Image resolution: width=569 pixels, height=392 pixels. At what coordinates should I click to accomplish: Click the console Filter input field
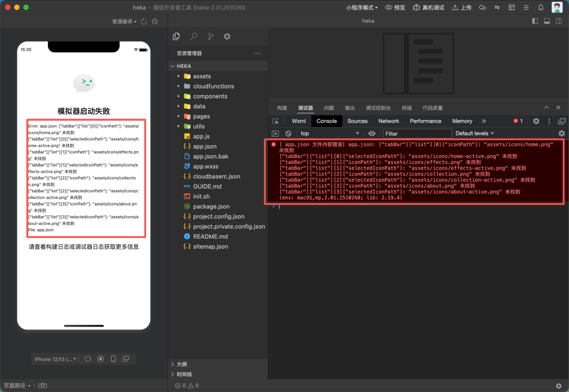pyautogui.click(x=417, y=134)
